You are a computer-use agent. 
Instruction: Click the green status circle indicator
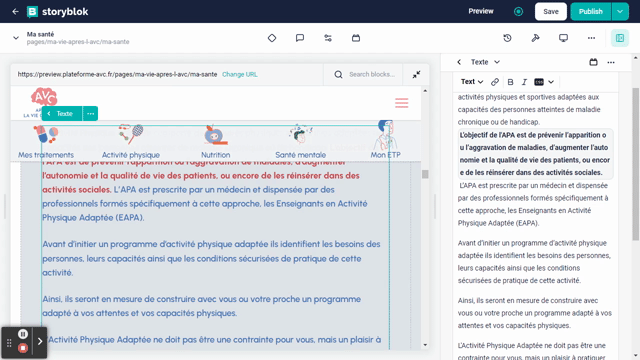point(518,11)
